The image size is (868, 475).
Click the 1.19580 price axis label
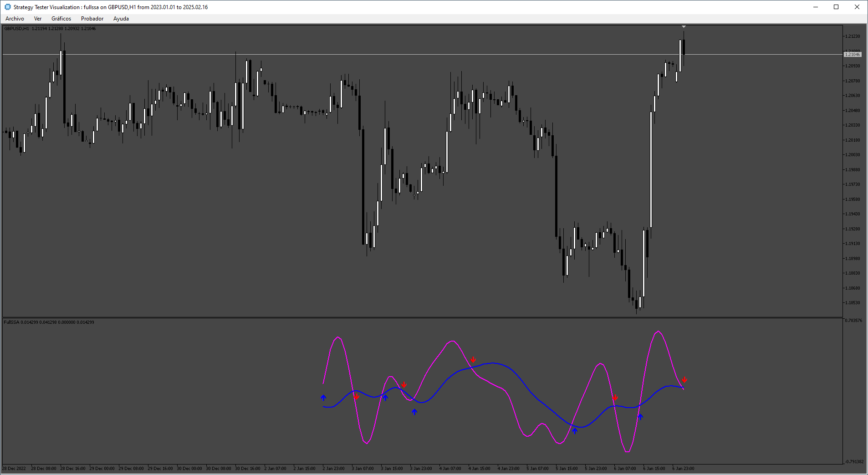click(x=853, y=199)
